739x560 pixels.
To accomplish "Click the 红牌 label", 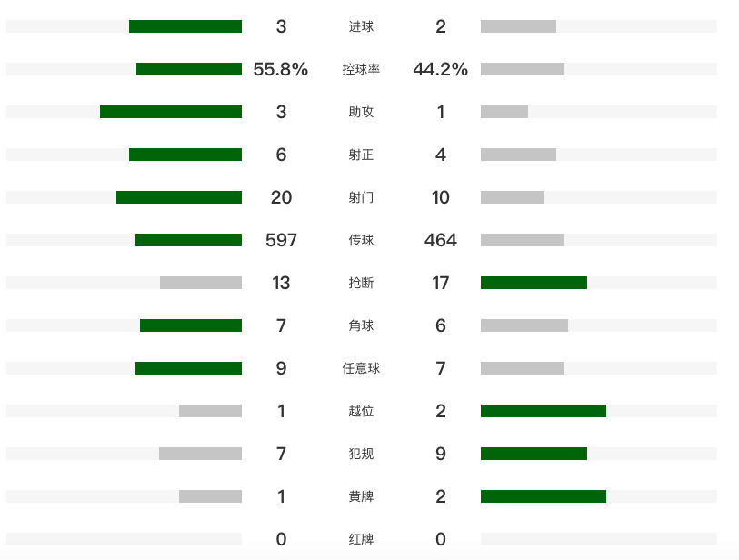I will [x=361, y=539].
